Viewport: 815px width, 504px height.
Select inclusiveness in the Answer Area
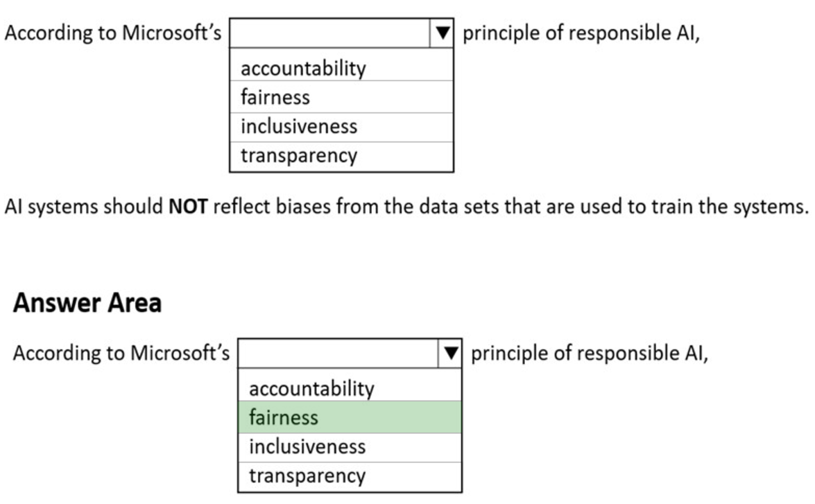pyautogui.click(x=307, y=446)
